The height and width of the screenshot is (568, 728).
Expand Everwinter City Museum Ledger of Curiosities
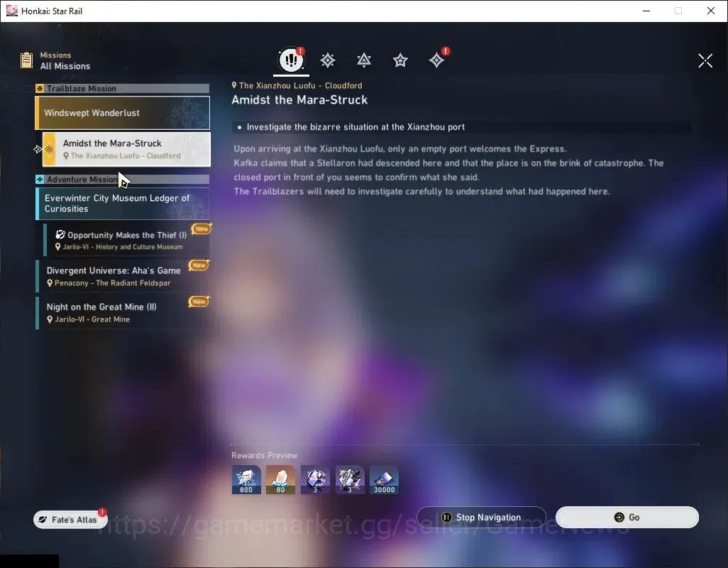123,204
